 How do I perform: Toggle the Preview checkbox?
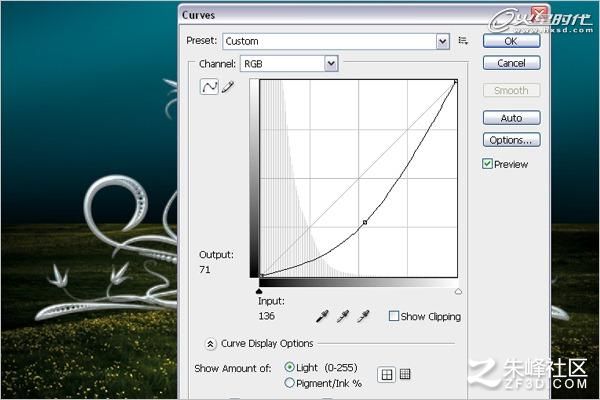point(487,164)
